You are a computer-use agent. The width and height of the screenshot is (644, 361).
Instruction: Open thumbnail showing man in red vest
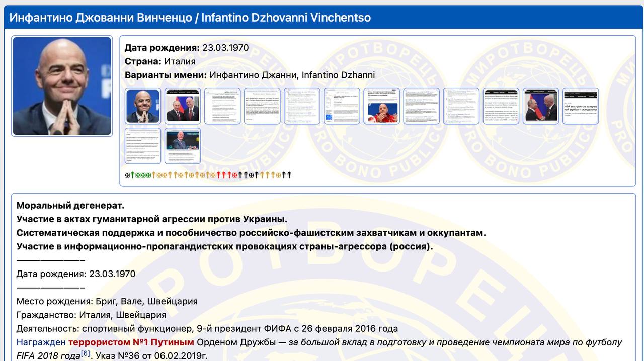point(381,106)
